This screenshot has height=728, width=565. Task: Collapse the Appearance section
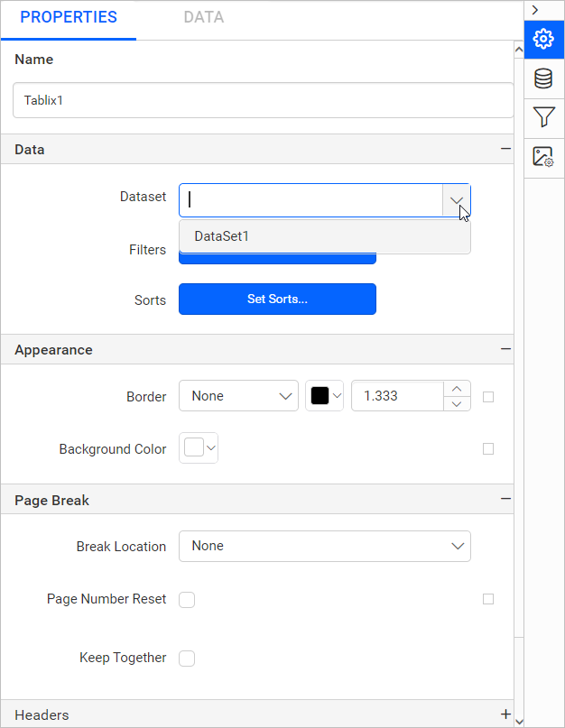tap(505, 349)
